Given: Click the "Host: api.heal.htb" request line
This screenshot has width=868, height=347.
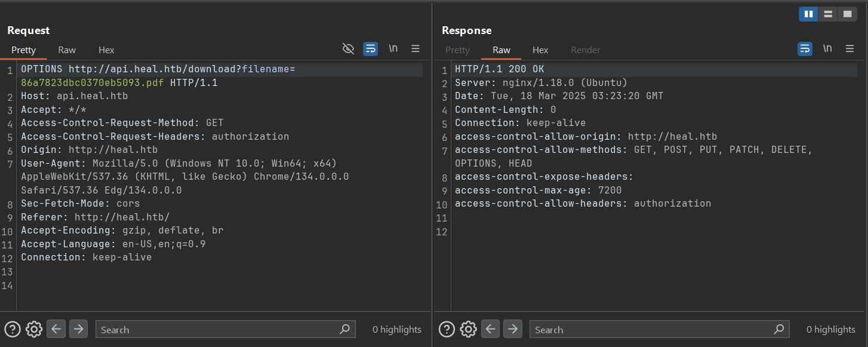Looking at the screenshot, I should pos(75,96).
